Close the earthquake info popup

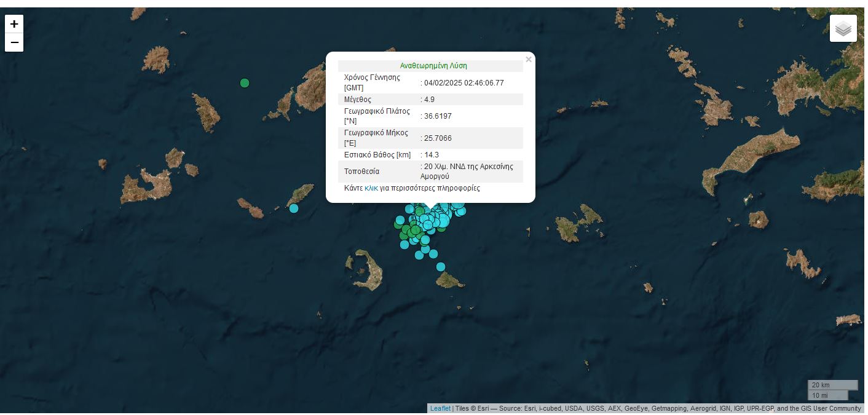[x=528, y=60]
